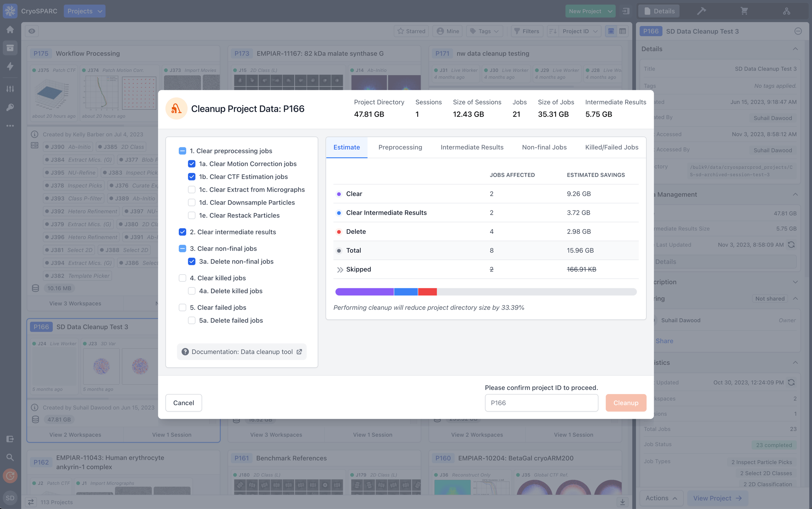812x509 pixels.
Task: Check 1e. Clear Restack Particles
Action: pyautogui.click(x=192, y=215)
